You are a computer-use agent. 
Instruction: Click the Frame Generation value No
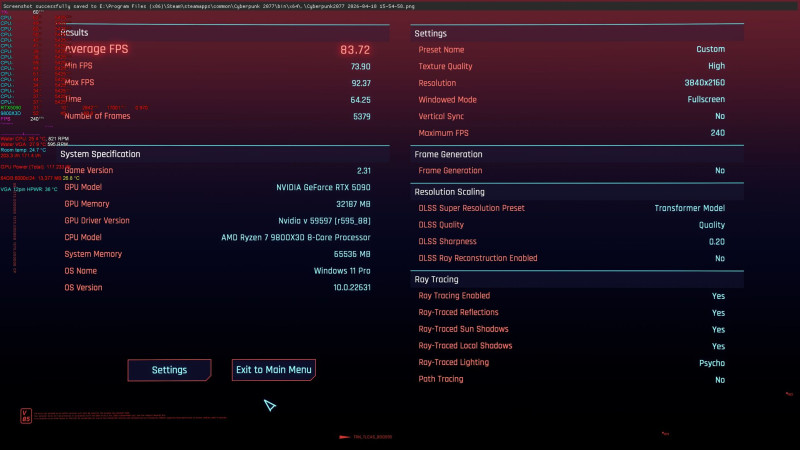(720, 170)
